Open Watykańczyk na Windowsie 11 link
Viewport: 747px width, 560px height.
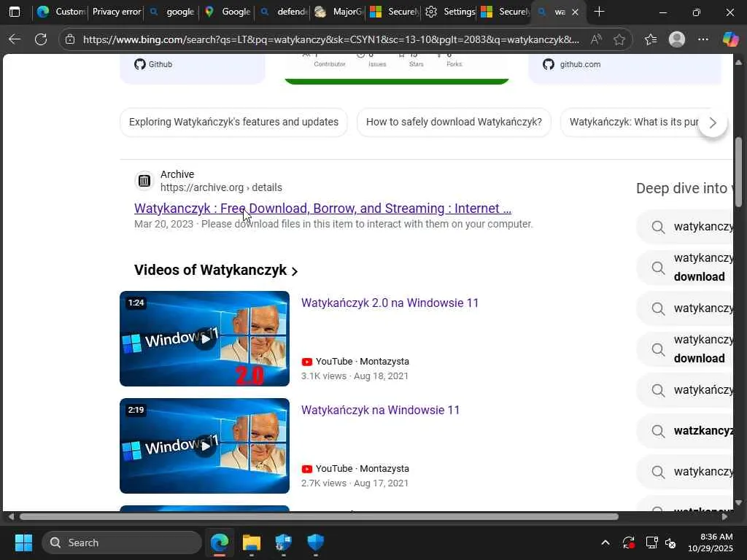(x=380, y=410)
